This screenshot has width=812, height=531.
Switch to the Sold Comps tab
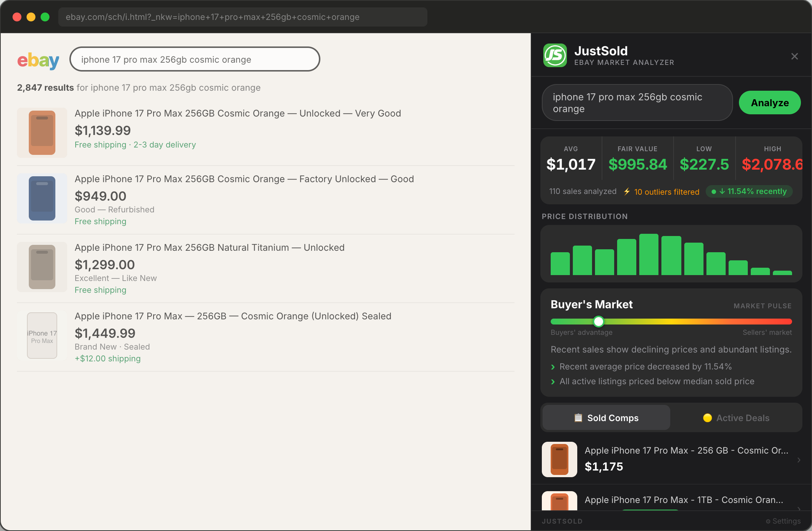click(605, 418)
